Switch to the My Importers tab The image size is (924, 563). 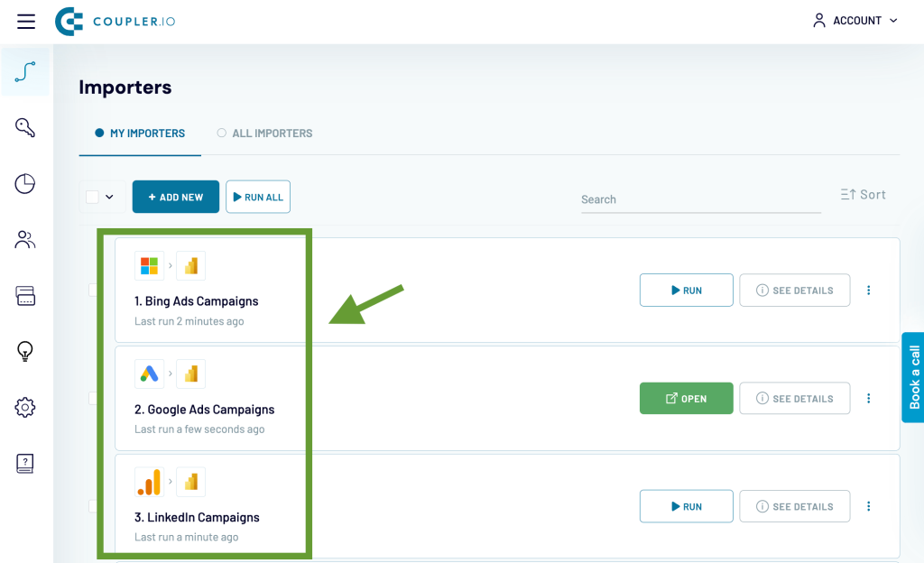140,134
